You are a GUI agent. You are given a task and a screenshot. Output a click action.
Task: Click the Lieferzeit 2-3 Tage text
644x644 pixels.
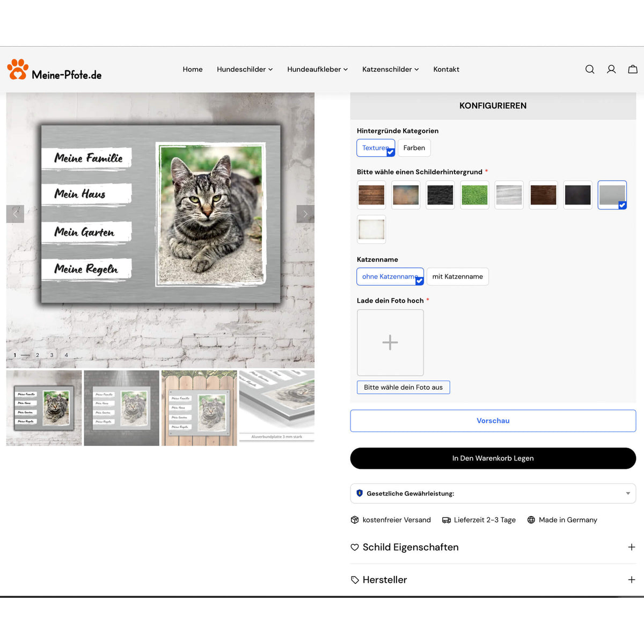485,519
